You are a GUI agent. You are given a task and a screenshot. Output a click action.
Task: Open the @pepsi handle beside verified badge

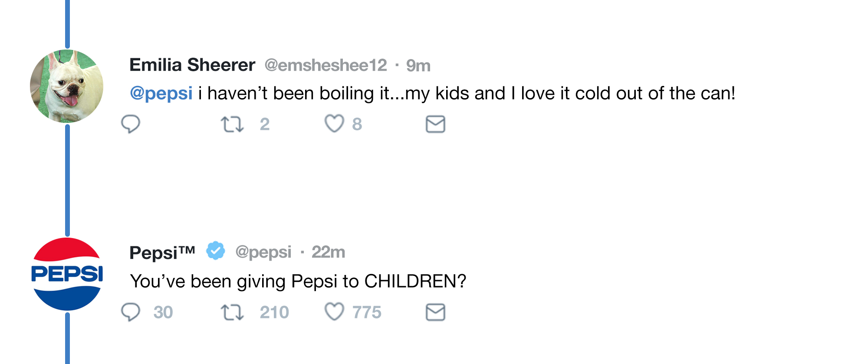[x=263, y=252]
